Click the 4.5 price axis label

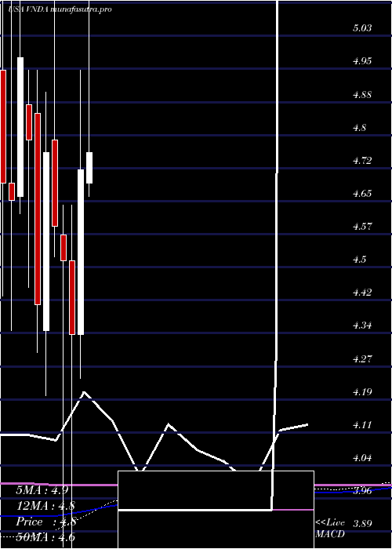point(359,259)
